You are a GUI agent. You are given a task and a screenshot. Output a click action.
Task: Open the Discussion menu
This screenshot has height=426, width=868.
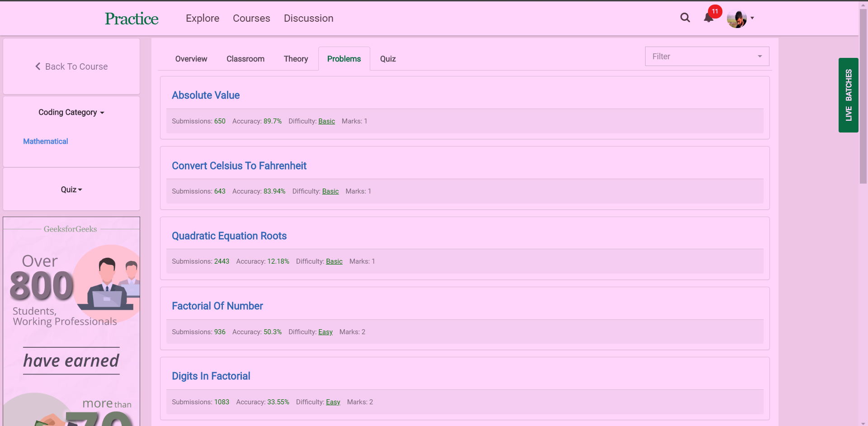click(x=309, y=18)
